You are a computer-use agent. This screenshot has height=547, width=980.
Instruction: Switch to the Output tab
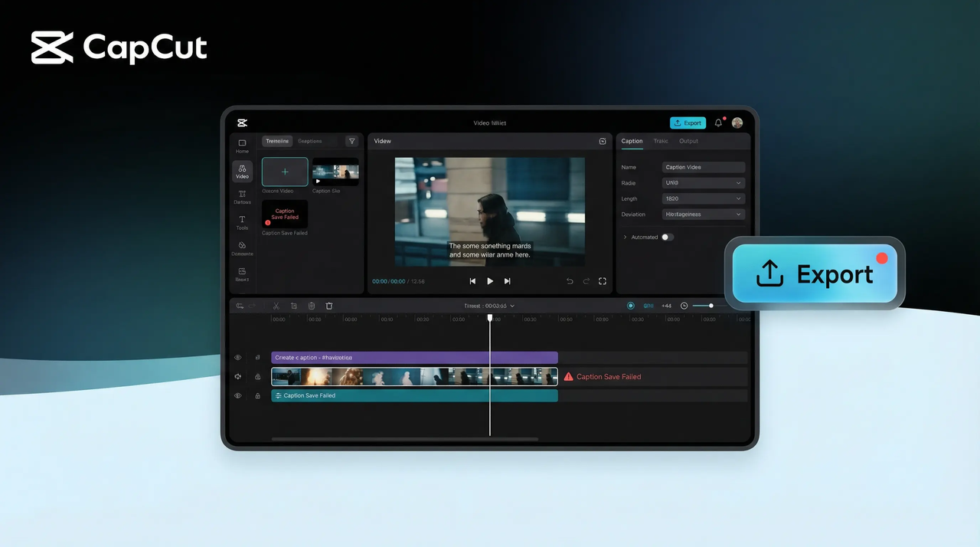pyautogui.click(x=688, y=141)
